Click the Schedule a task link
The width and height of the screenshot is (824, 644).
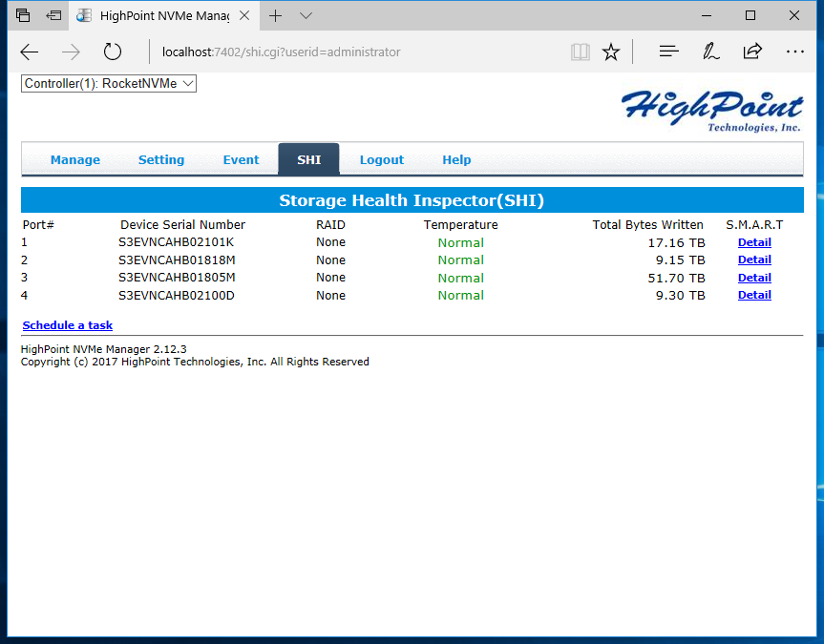tap(67, 325)
